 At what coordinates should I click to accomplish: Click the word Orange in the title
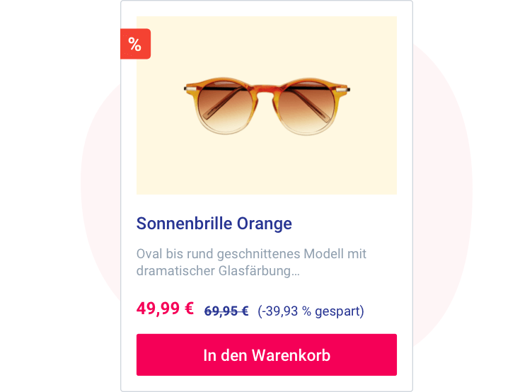coord(265,224)
